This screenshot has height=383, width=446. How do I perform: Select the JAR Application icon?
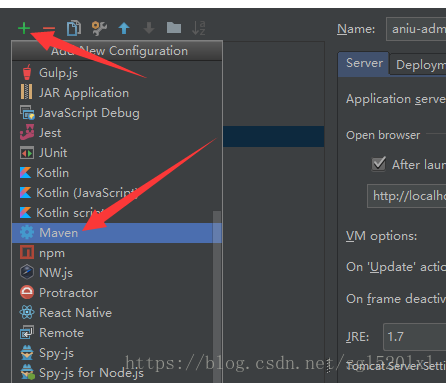27,92
